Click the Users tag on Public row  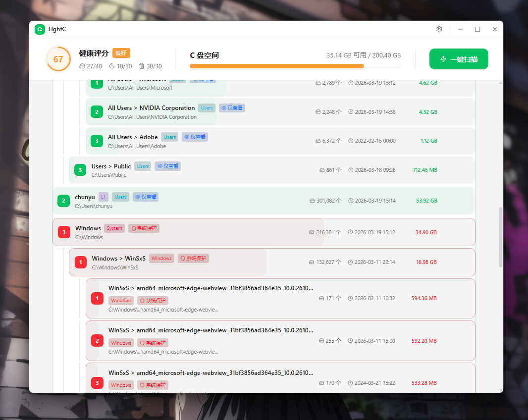coord(143,166)
